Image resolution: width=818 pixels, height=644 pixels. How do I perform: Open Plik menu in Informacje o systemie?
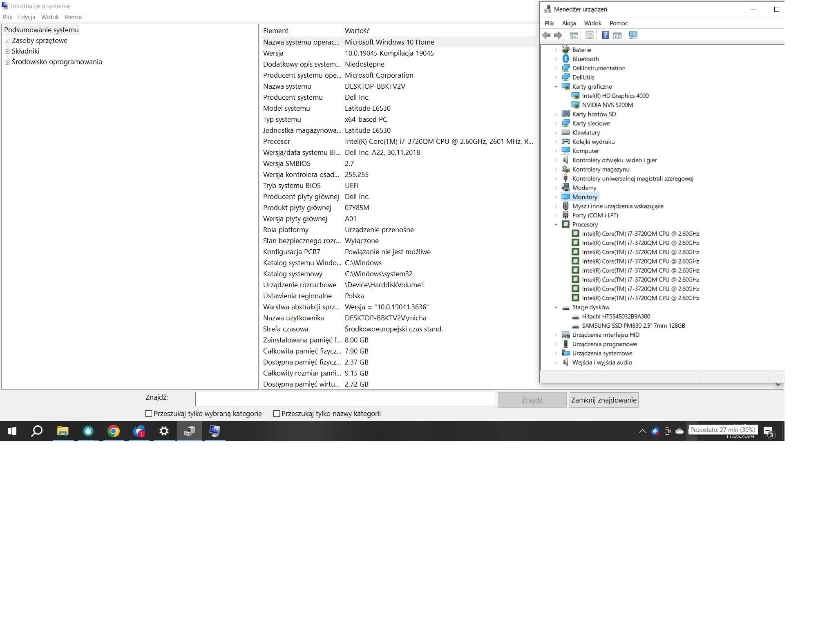pos(8,17)
